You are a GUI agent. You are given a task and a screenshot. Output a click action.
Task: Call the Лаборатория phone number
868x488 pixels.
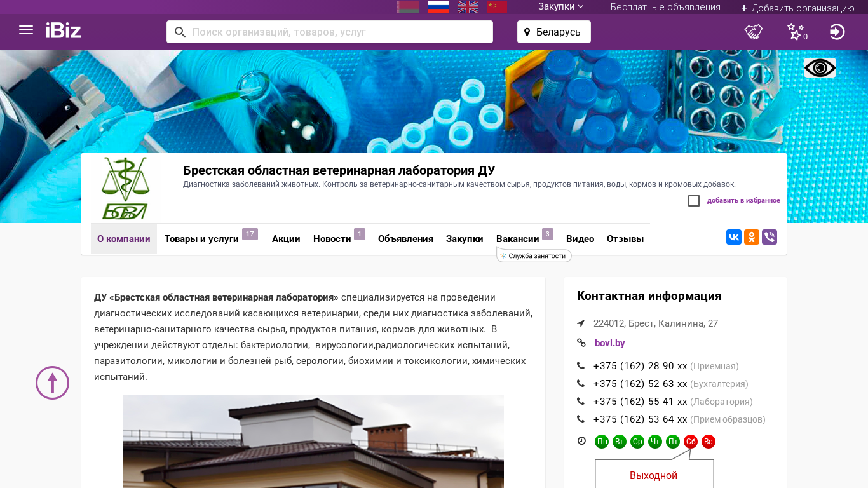[641, 402]
